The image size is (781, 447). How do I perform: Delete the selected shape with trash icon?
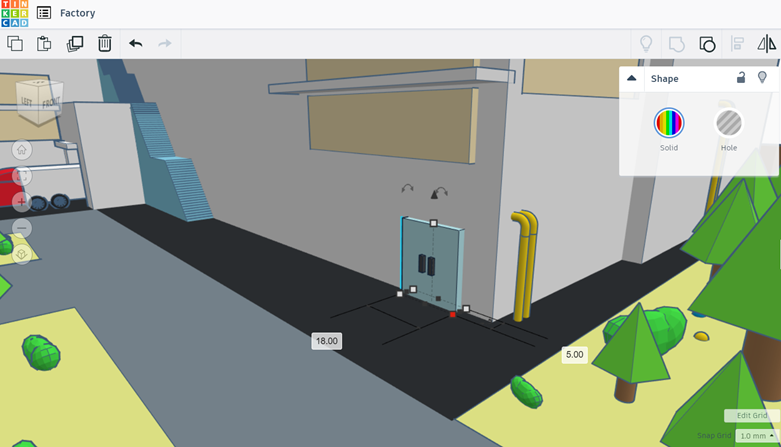(105, 43)
